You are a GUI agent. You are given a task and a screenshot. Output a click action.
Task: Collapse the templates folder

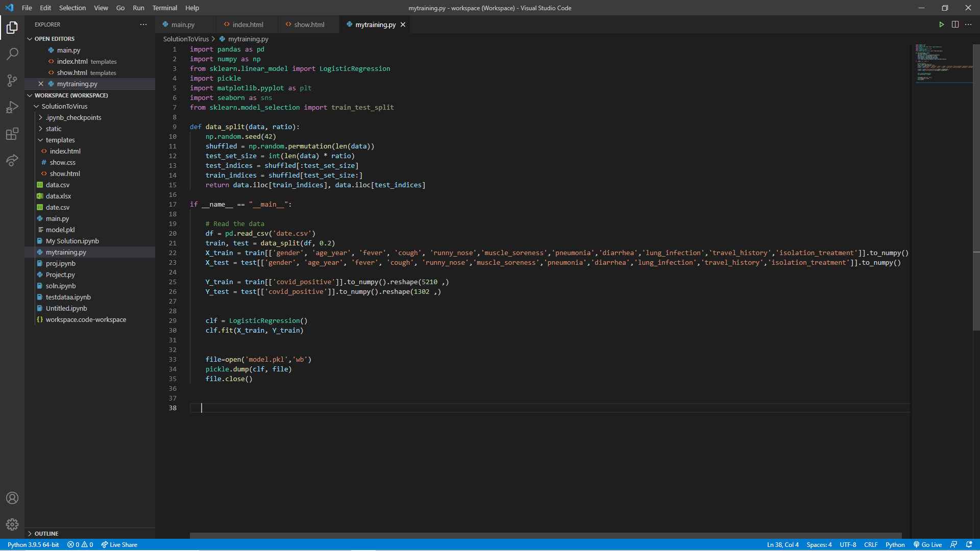60,140
